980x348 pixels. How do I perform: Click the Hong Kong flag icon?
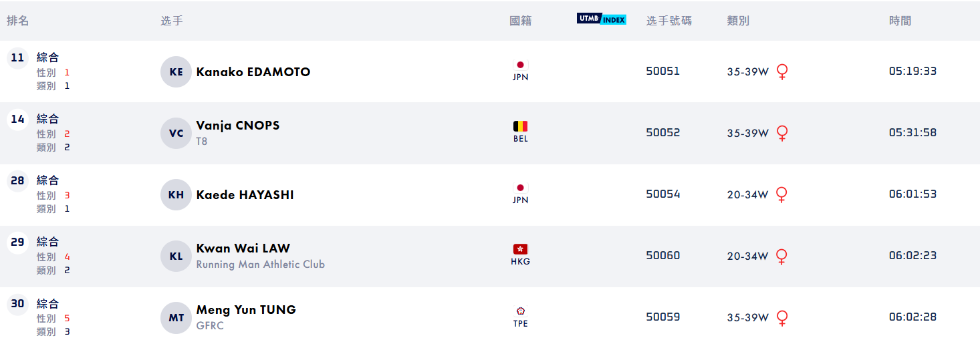pyautogui.click(x=520, y=249)
